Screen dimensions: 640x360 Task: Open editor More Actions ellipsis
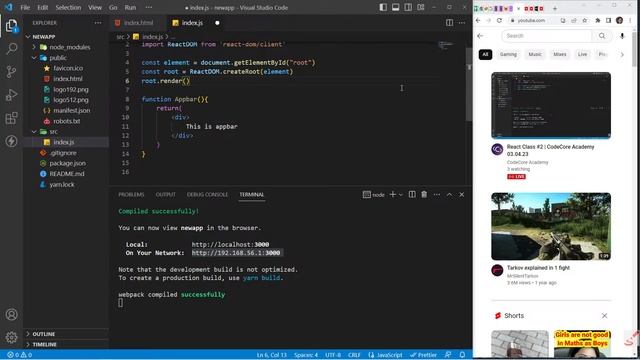pyautogui.click(x=462, y=23)
